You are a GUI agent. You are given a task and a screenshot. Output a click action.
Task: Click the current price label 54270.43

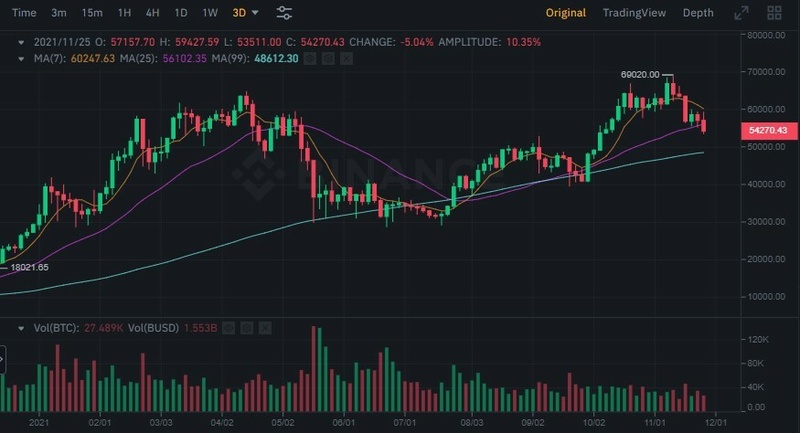pyautogui.click(x=767, y=131)
